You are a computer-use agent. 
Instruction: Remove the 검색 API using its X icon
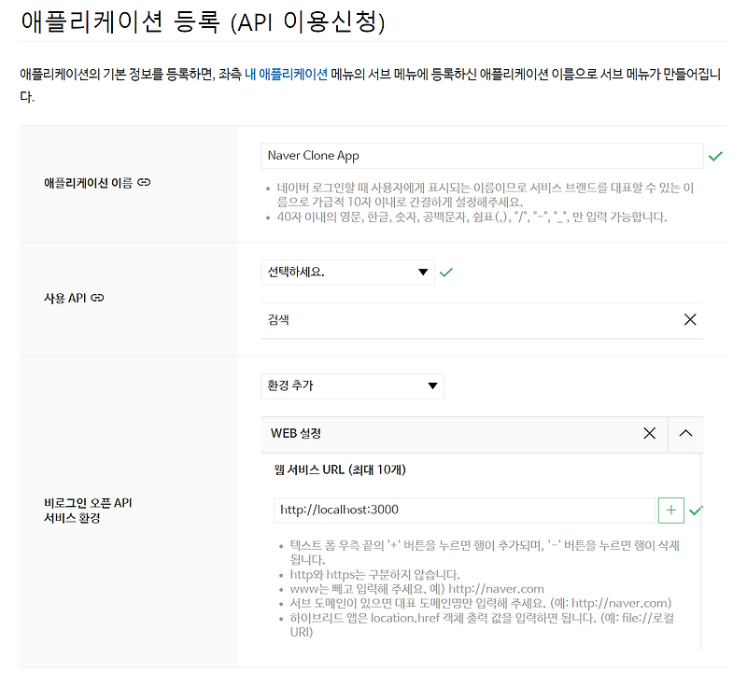[691, 319]
